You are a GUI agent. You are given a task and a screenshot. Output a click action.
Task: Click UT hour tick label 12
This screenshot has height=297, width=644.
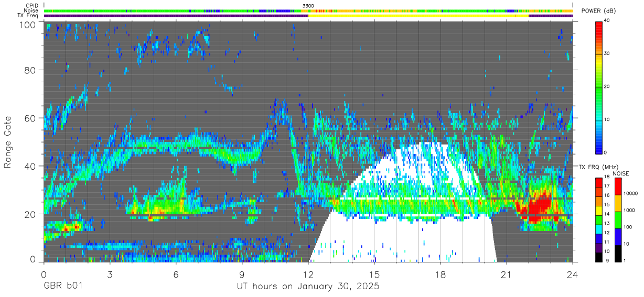coord(308,274)
